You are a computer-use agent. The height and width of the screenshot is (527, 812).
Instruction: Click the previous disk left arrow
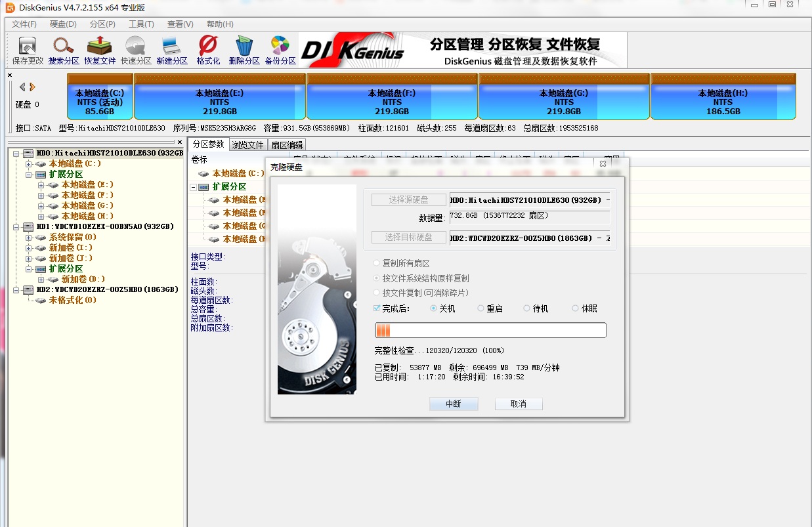point(22,87)
